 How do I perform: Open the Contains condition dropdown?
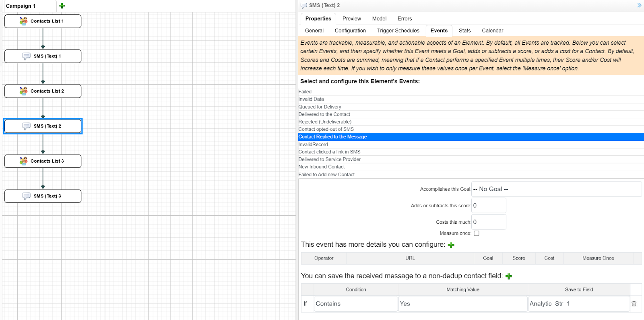356,304
